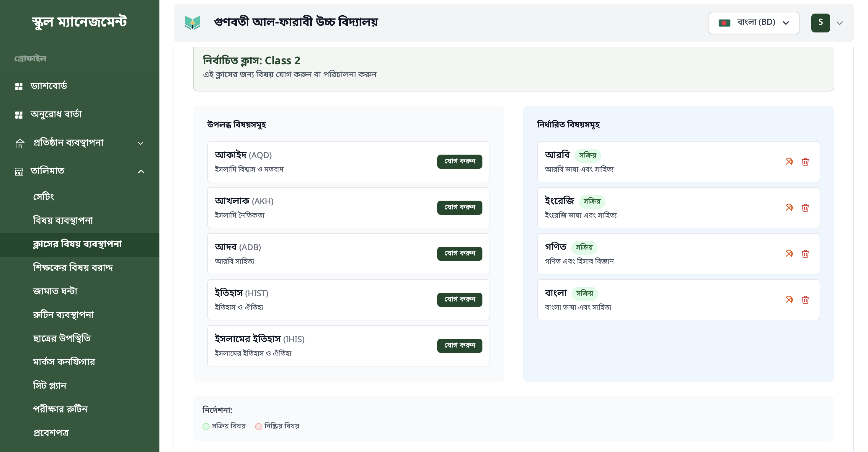Click the ড্যাশবোর্ড grid icon
This screenshot has height=452, width=868.
[19, 86]
